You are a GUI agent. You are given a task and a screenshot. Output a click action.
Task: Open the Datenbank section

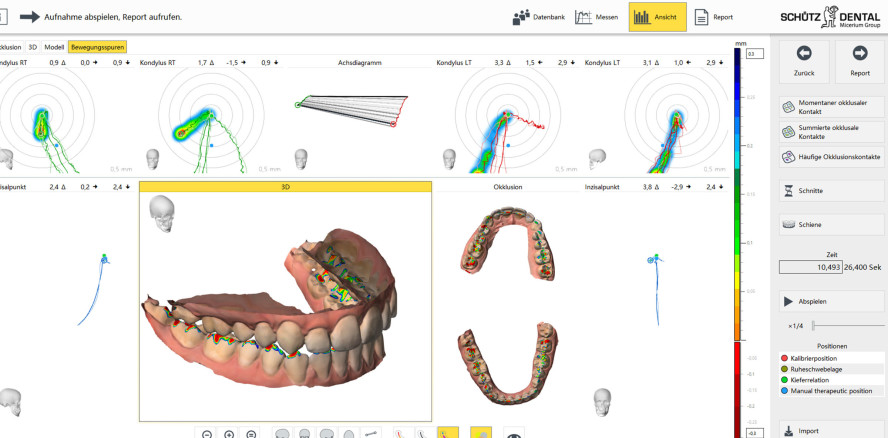pos(539,17)
